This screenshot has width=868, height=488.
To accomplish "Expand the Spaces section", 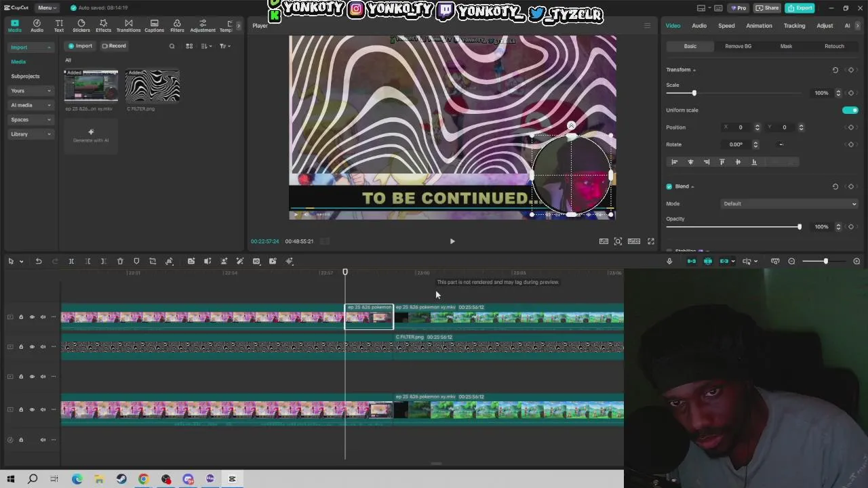I will tap(31, 120).
